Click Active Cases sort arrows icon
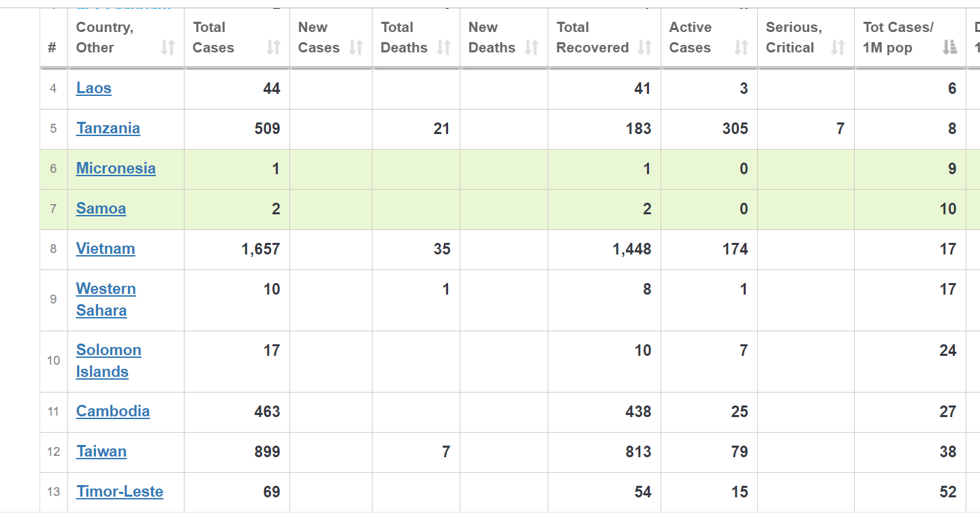The height and width of the screenshot is (513, 980). click(741, 48)
